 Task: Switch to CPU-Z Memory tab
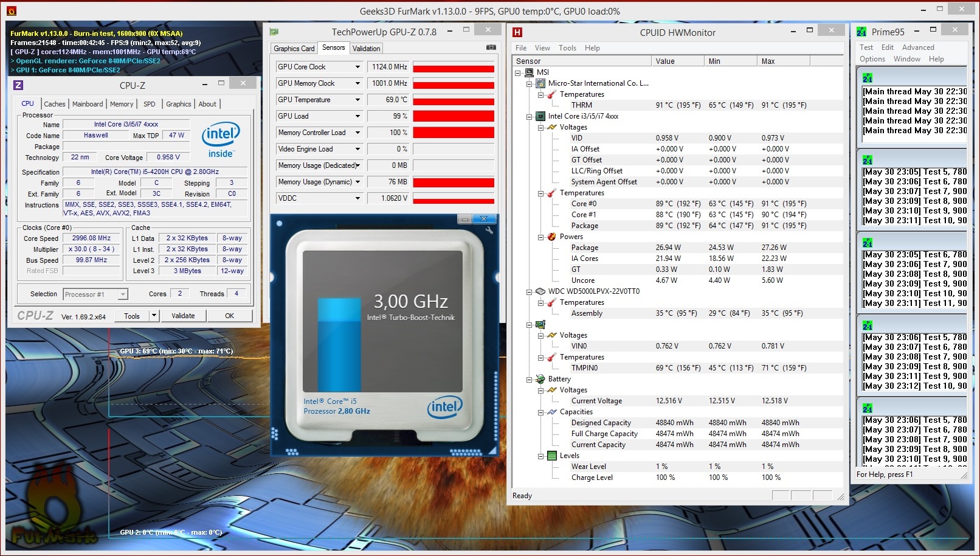[x=122, y=104]
